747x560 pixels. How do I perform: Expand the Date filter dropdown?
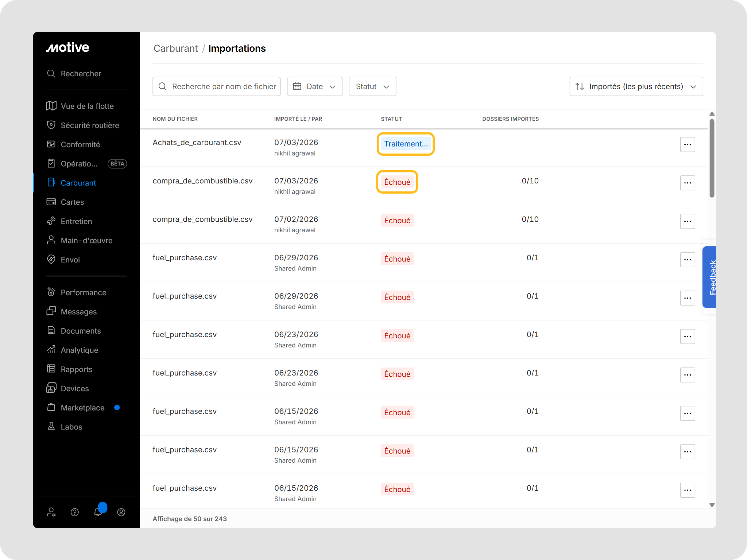click(x=314, y=86)
